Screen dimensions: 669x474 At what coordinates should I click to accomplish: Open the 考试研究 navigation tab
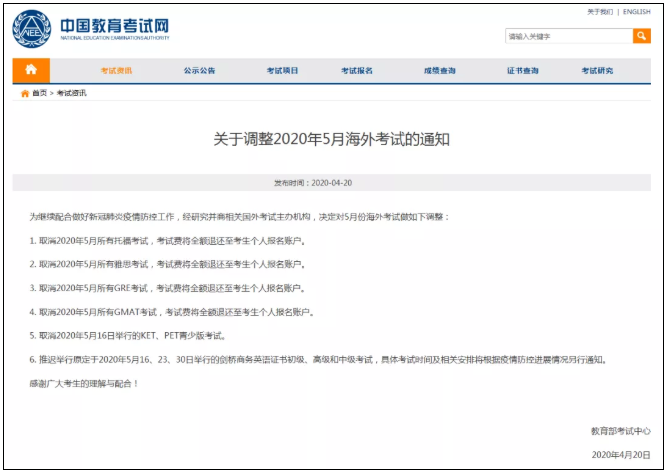tap(597, 71)
